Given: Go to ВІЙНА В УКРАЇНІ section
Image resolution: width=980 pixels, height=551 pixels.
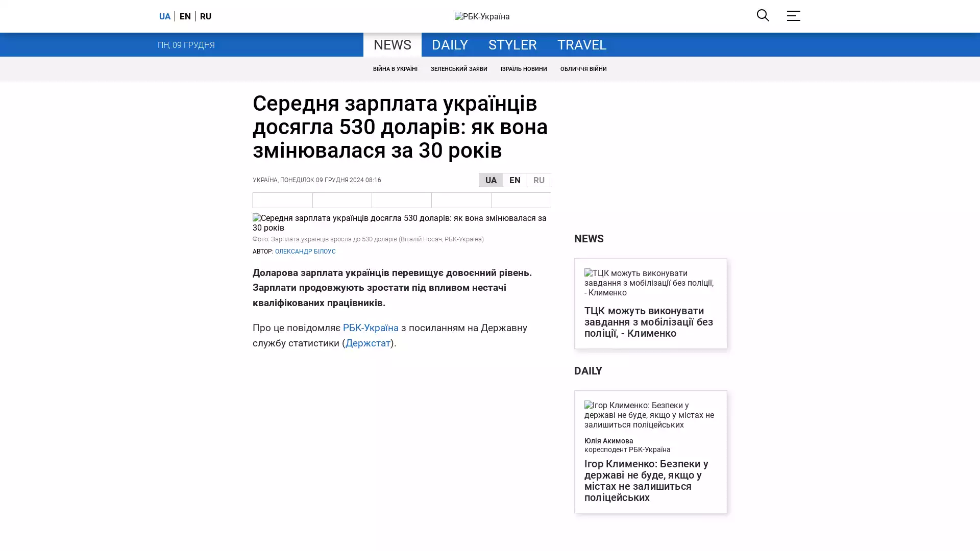Looking at the screenshot, I should click(x=395, y=69).
